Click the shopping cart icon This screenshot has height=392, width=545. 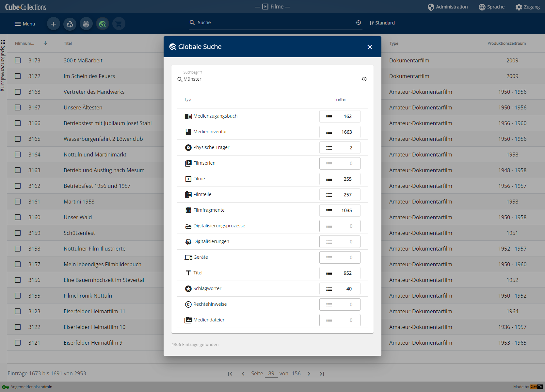coord(119,24)
